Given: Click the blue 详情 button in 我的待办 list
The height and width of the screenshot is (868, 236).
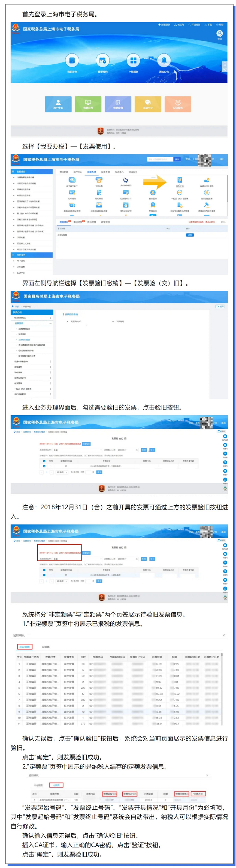Looking at the screenshot, I should click(190, 235).
